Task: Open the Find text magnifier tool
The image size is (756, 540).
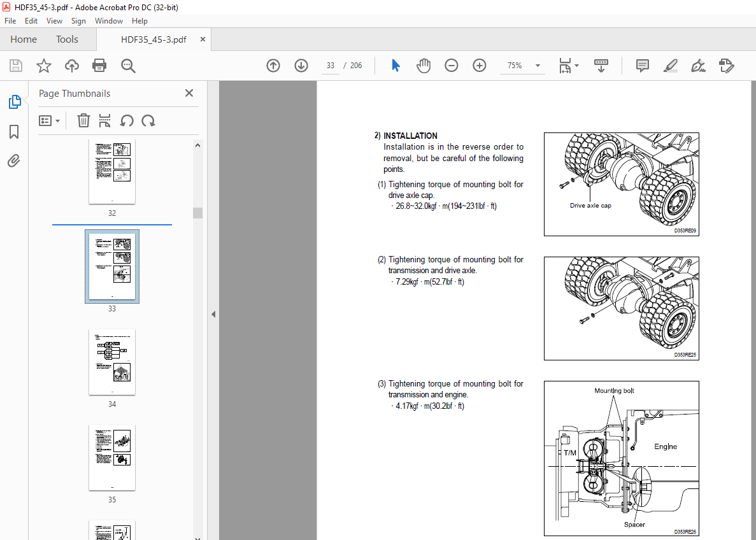Action: 128,66
